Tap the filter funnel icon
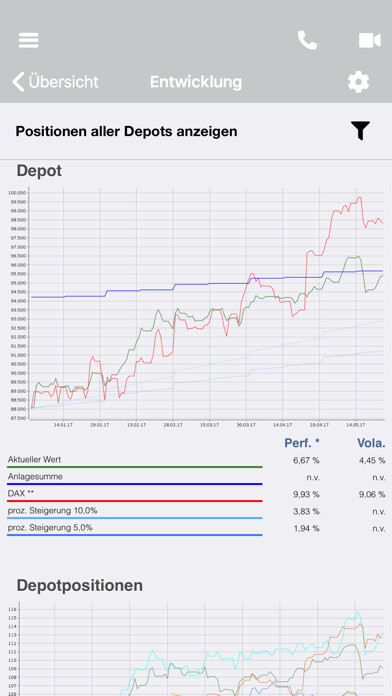 coord(360,131)
